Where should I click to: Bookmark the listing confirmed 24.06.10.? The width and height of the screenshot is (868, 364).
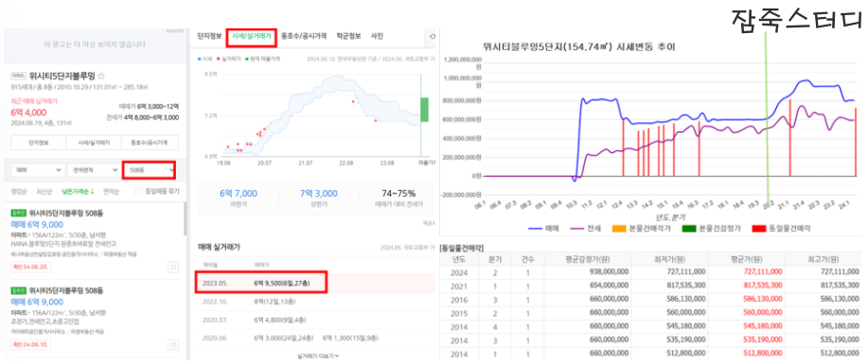(173, 345)
